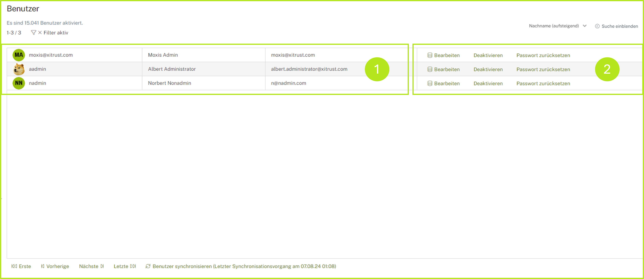Click the user synchronisation refresh icon

[x=148, y=266]
